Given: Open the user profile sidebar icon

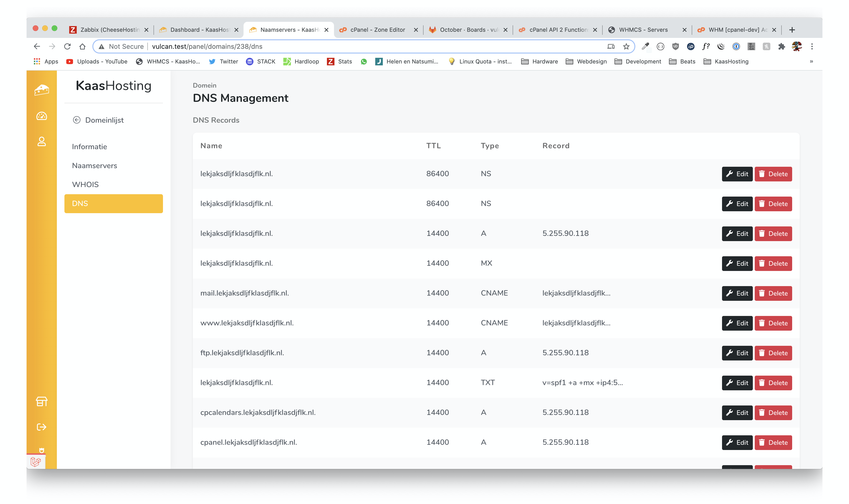Looking at the screenshot, I should click(x=41, y=141).
